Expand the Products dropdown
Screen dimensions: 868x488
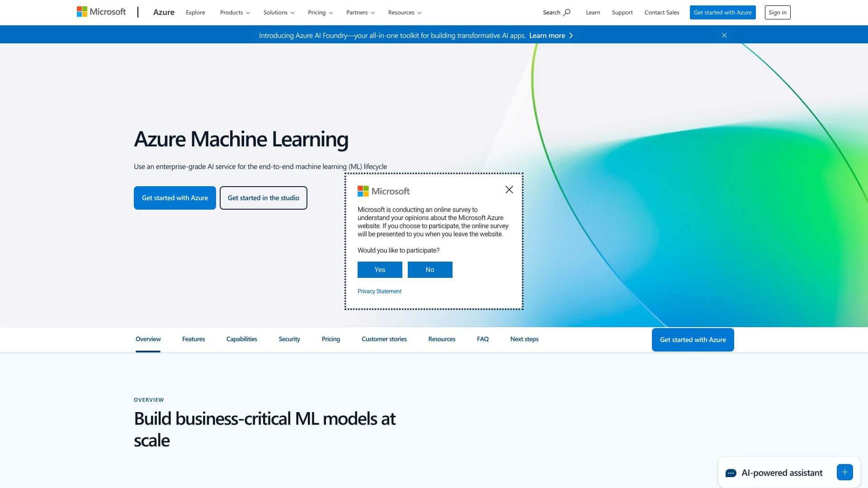235,12
